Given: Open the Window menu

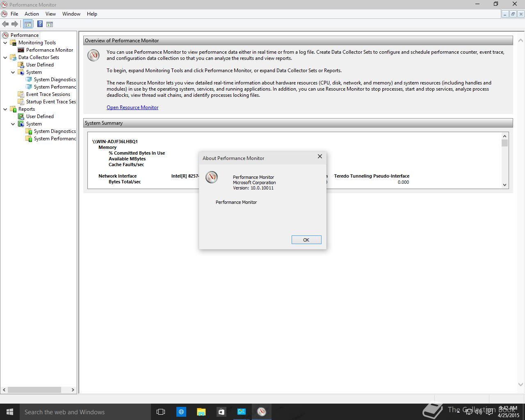Looking at the screenshot, I should point(71,14).
